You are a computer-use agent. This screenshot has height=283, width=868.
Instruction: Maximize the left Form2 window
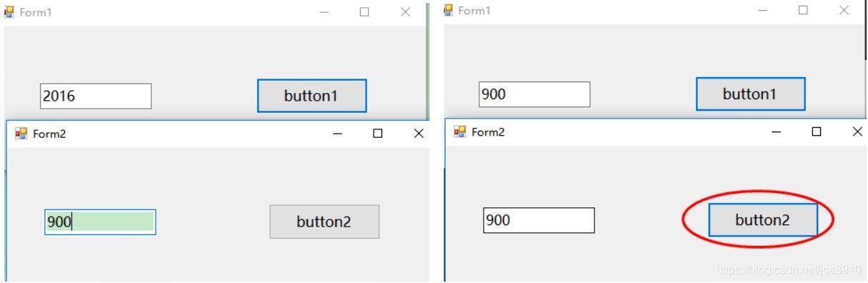(378, 134)
